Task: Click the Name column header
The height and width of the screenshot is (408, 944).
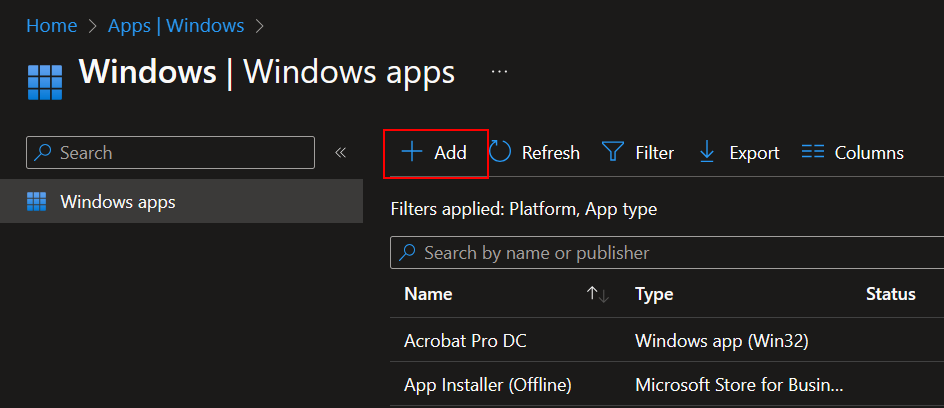Action: pyautogui.click(x=428, y=294)
